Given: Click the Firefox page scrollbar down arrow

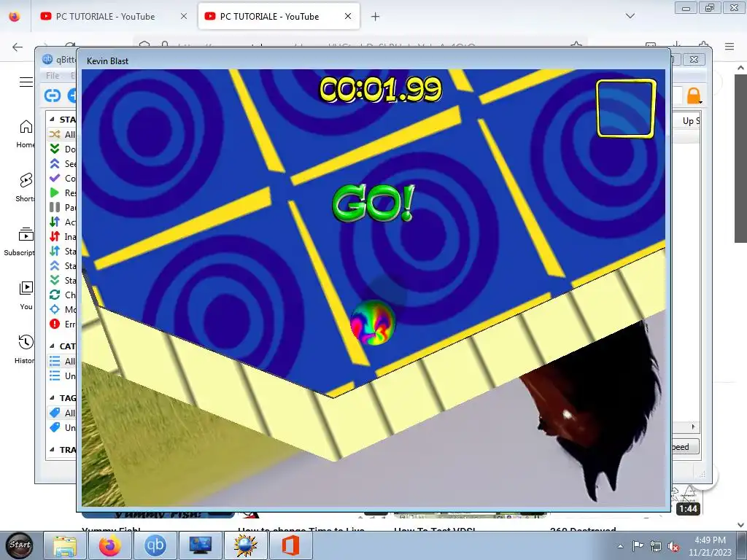Looking at the screenshot, I should pyautogui.click(x=740, y=524).
